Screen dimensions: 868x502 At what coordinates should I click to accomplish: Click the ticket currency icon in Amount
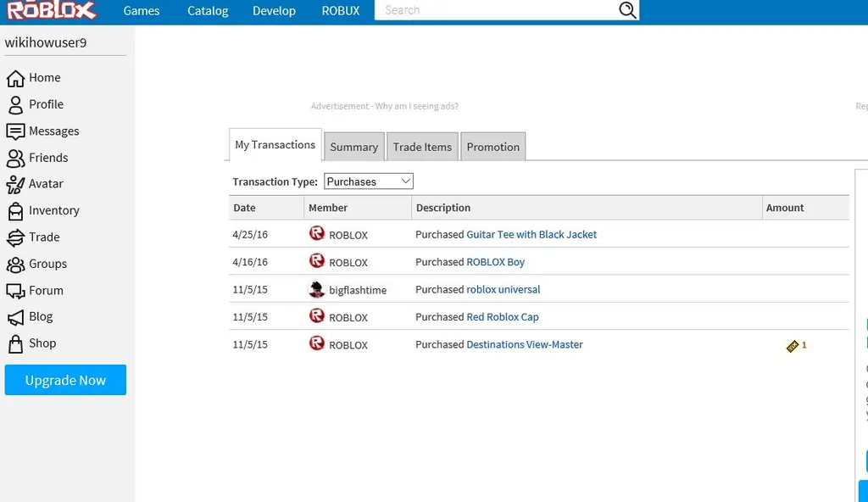[x=793, y=346]
